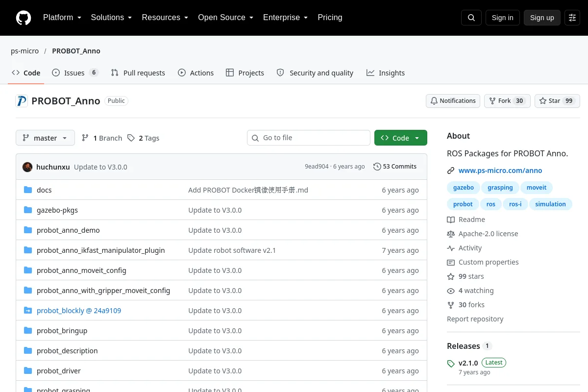Viewport: 588px width, 392px height.
Task: Select the grasping topic tag
Action: click(x=500, y=187)
